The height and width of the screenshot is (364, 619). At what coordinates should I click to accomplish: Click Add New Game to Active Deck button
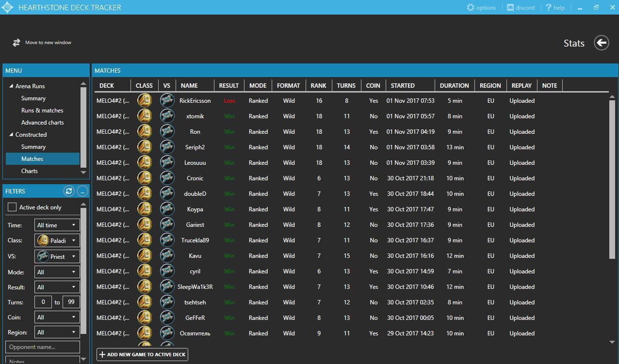[142, 354]
